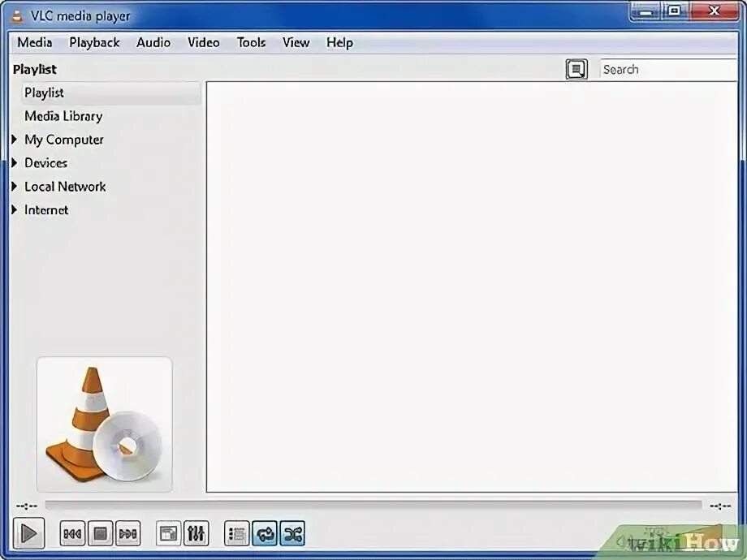Select Local Network label
The height and width of the screenshot is (560, 747).
65,186
